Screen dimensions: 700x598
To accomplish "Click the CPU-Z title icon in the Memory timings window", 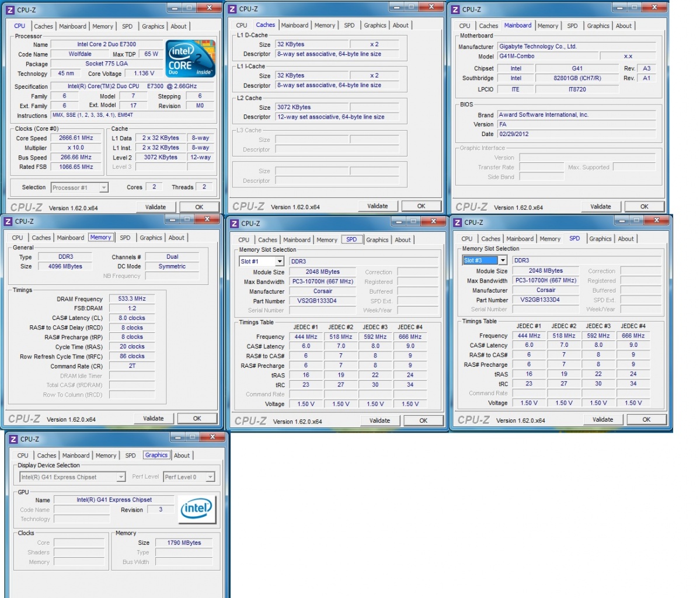I will pyautogui.click(x=8, y=221).
